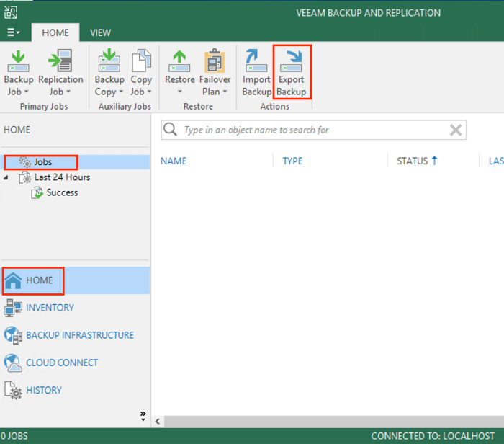
Task: Switch to the VIEW ribbon tab
Action: click(x=100, y=32)
